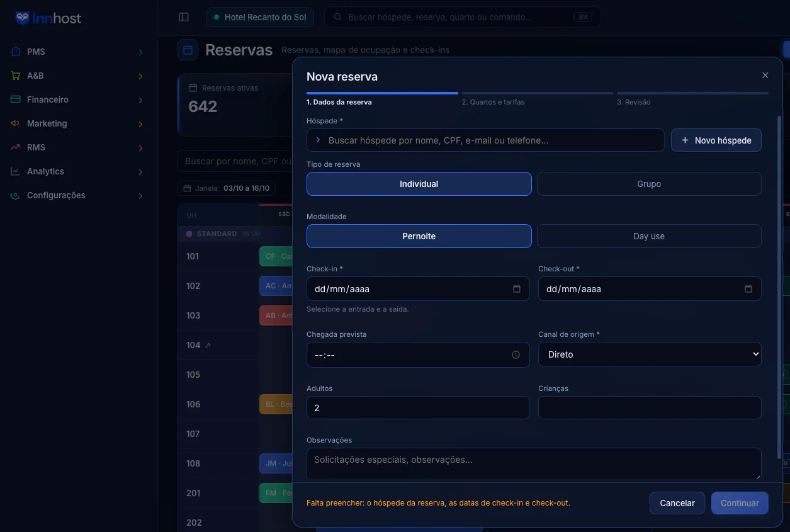Open the Marketing menu item

pos(77,123)
